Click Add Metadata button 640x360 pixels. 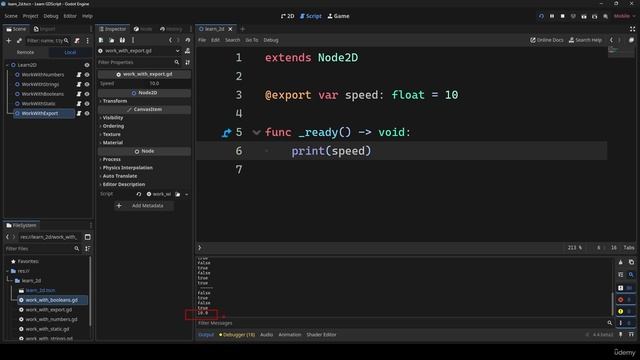point(144,206)
